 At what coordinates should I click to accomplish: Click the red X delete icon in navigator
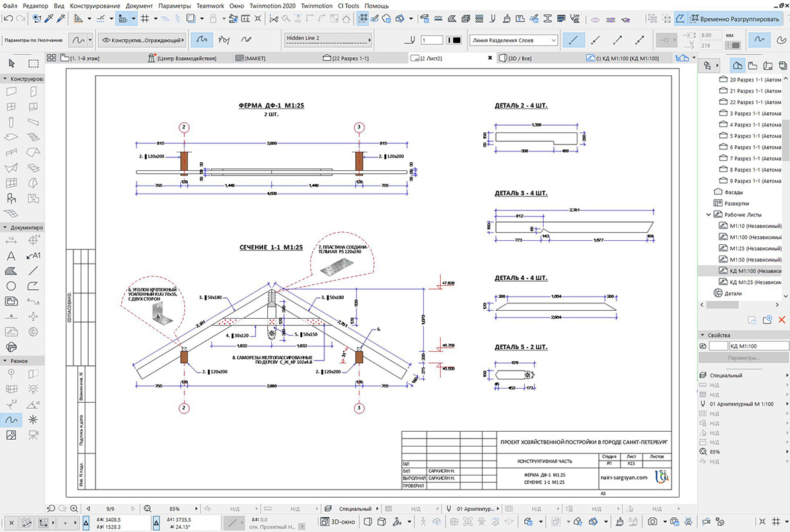782,320
